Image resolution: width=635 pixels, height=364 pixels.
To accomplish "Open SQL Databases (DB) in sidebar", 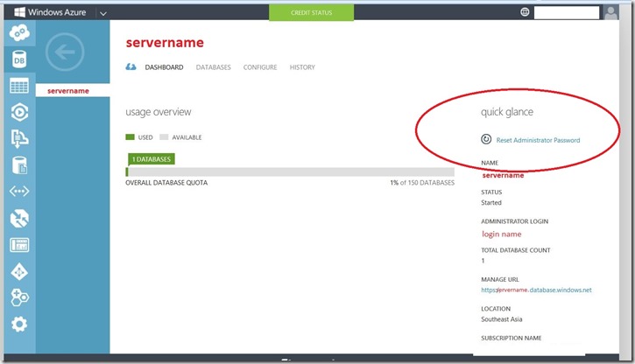I will [x=18, y=59].
